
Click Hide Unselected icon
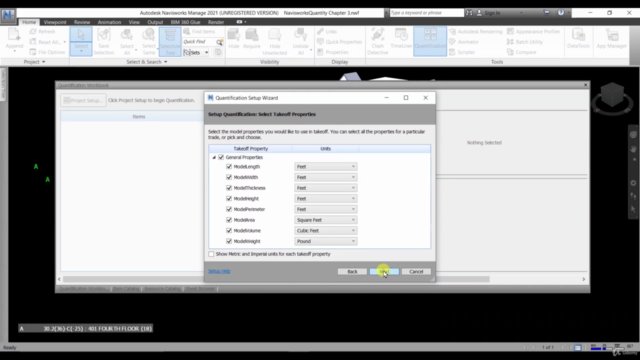tap(275, 41)
